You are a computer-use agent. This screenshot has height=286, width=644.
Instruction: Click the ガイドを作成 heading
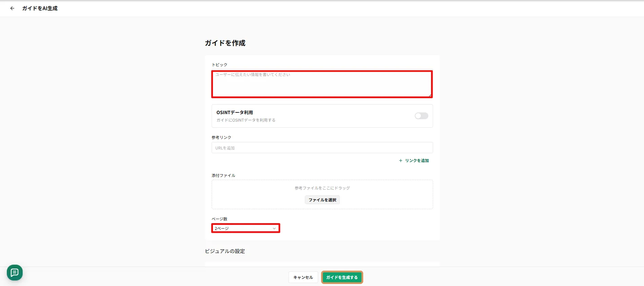click(x=225, y=43)
